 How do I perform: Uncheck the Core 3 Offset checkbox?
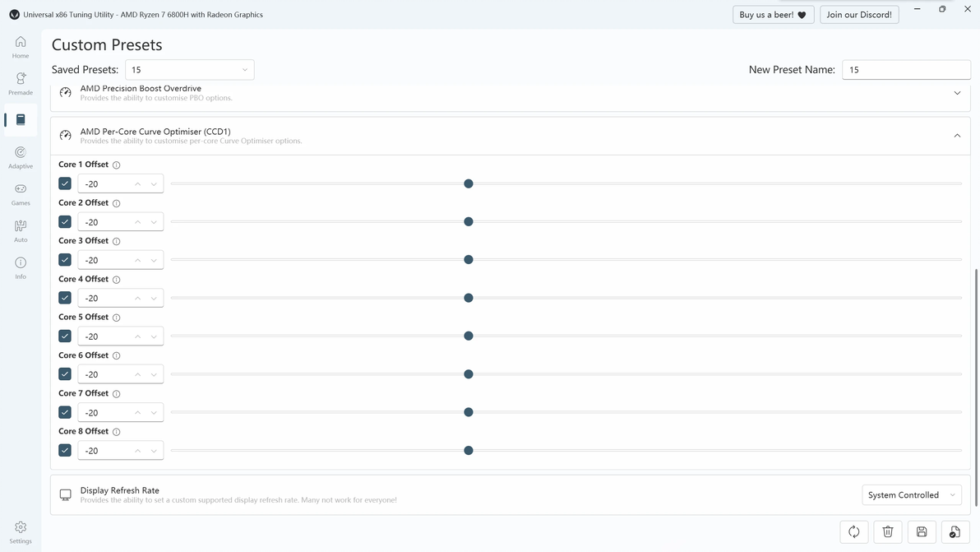pyautogui.click(x=65, y=260)
